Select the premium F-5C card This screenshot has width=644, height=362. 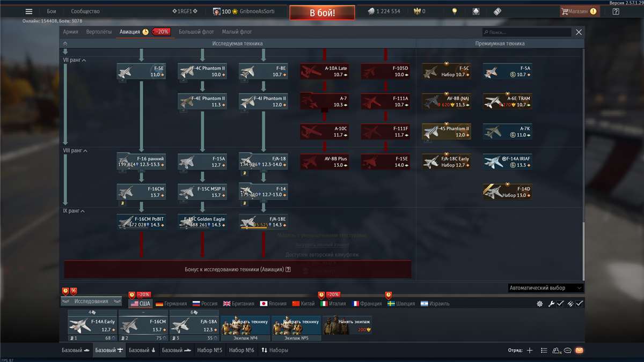447,72
